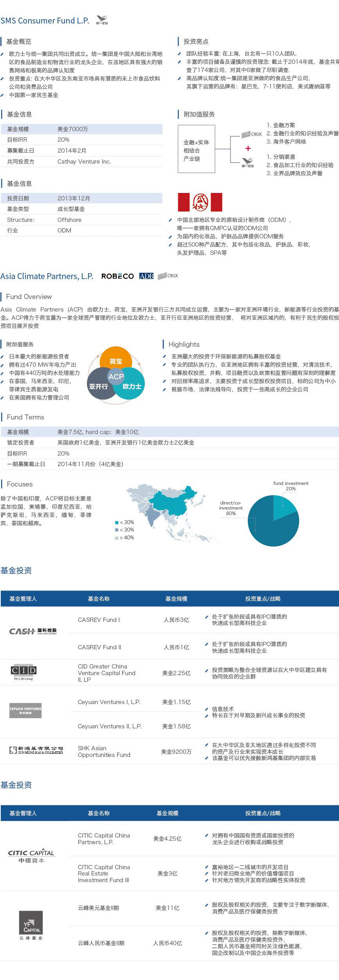Click the CASREV Fund II name
Image resolution: width=339 pixels, height=980 pixels.
99,647
